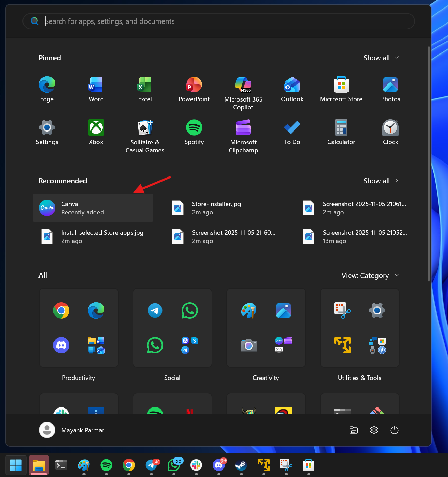Launch Outlook from Pinned apps
The image size is (448, 477).
tap(292, 89)
